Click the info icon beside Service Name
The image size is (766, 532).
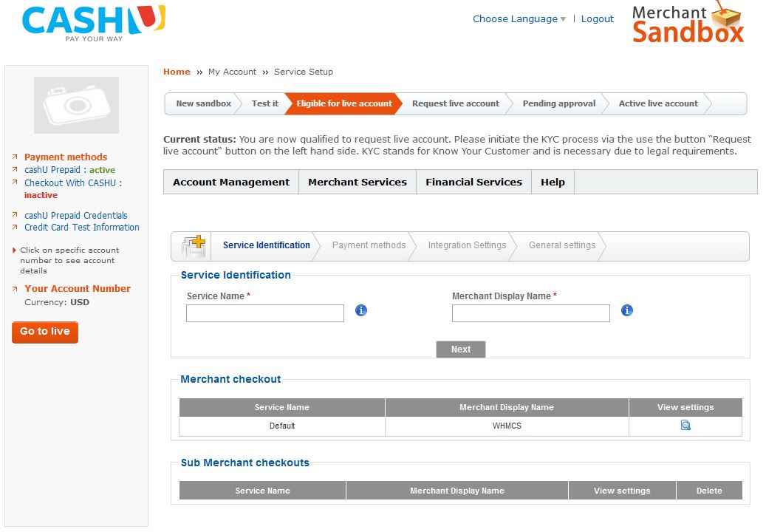point(361,310)
